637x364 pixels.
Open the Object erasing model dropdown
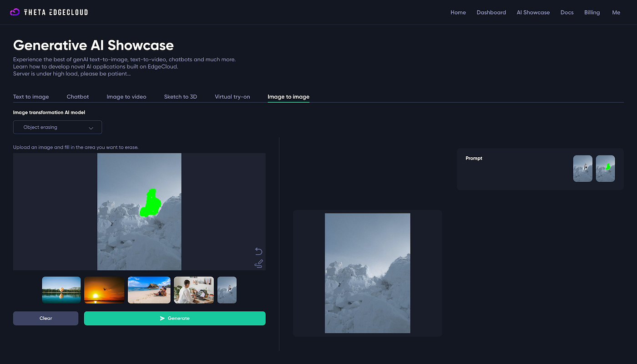tap(57, 127)
